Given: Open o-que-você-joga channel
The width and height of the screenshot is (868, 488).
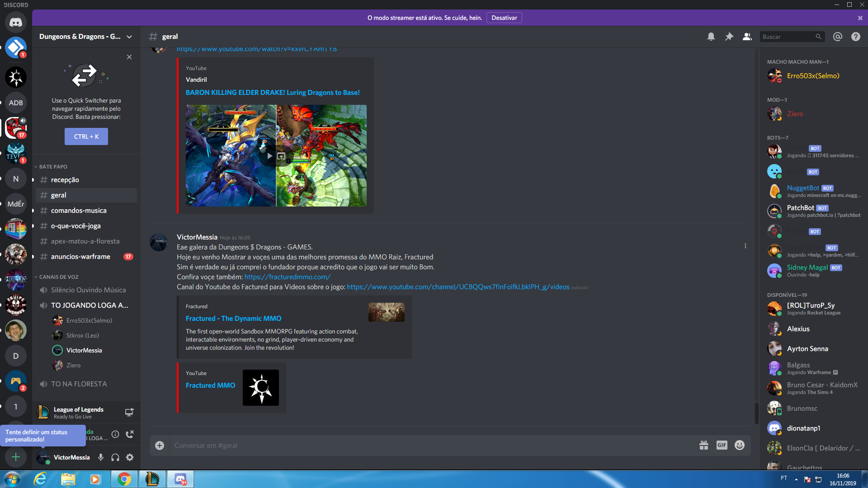Looking at the screenshot, I should click(86, 226).
